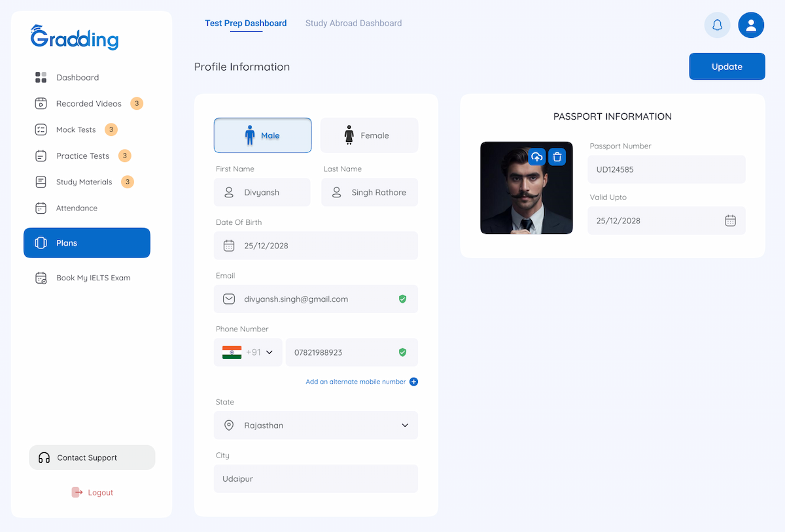Click the Study Materials document icon
Image resolution: width=785 pixels, height=532 pixels.
pos(41,182)
